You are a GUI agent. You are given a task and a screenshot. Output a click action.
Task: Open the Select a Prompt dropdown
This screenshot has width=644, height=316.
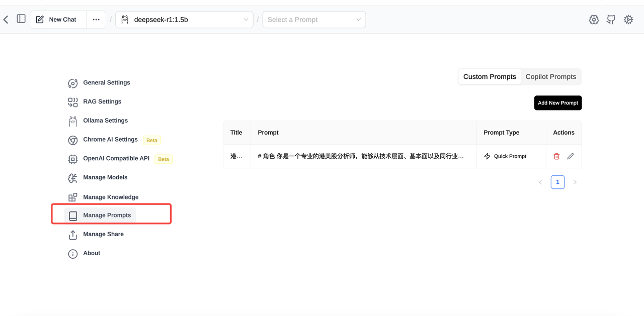click(314, 20)
